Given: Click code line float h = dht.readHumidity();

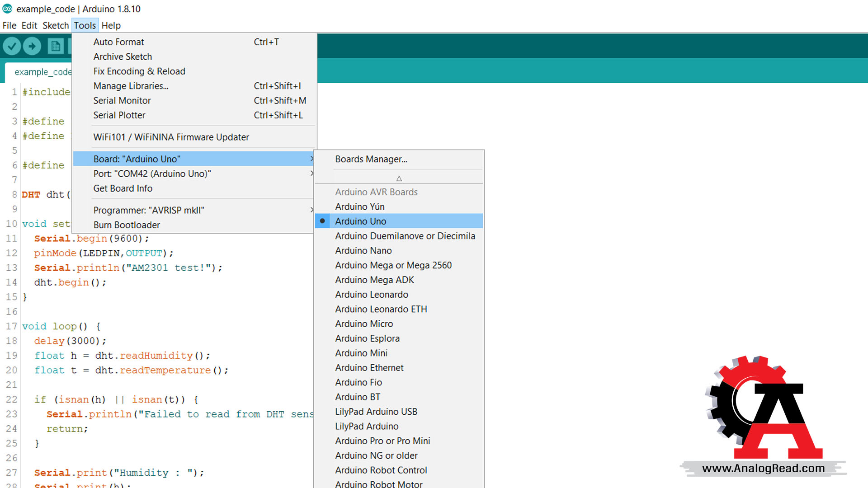Looking at the screenshot, I should pyautogui.click(x=122, y=356).
